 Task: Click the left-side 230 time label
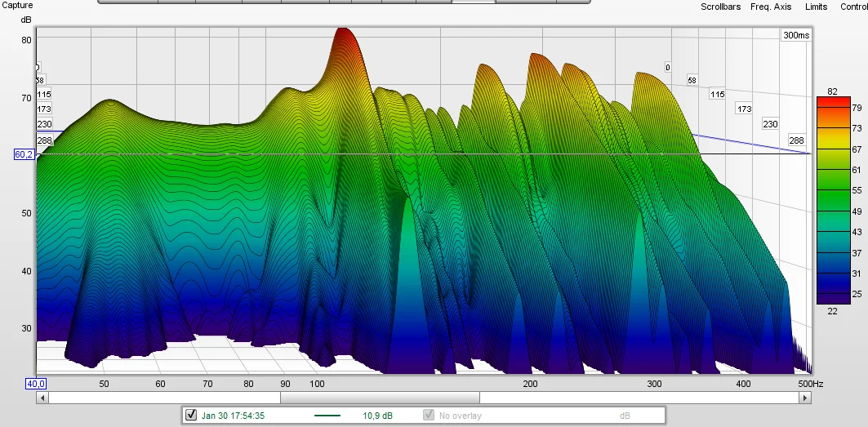(44, 124)
